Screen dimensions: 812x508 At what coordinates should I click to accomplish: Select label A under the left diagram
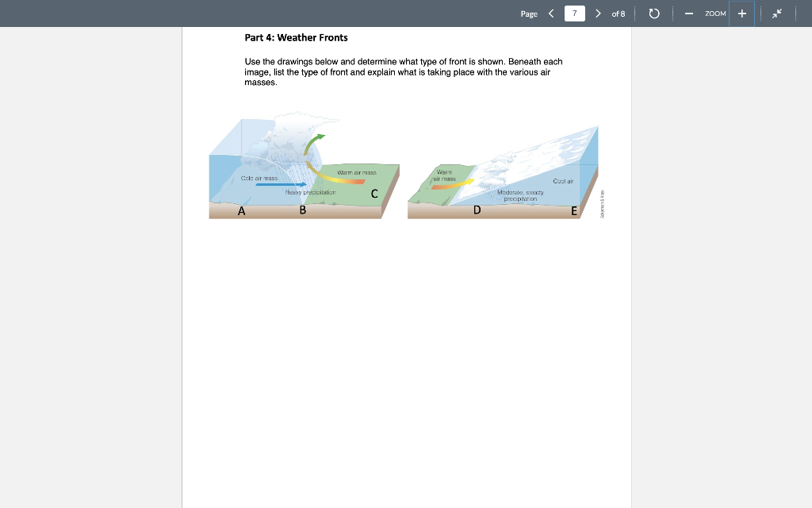coord(240,210)
